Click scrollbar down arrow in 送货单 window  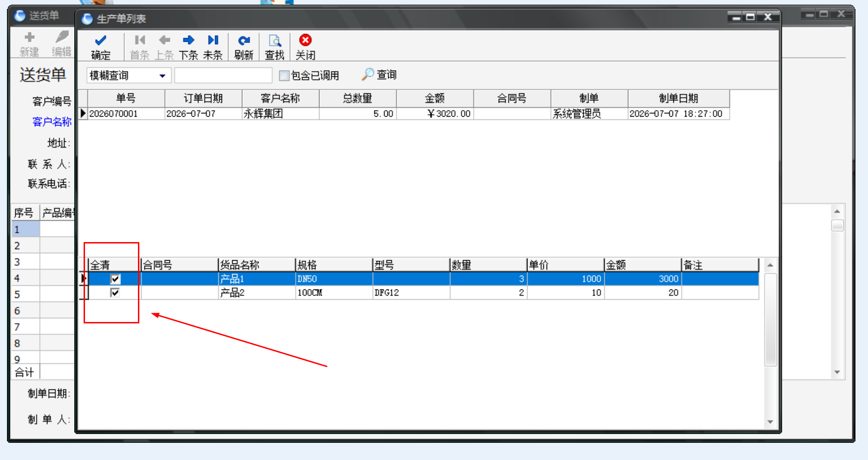click(837, 372)
